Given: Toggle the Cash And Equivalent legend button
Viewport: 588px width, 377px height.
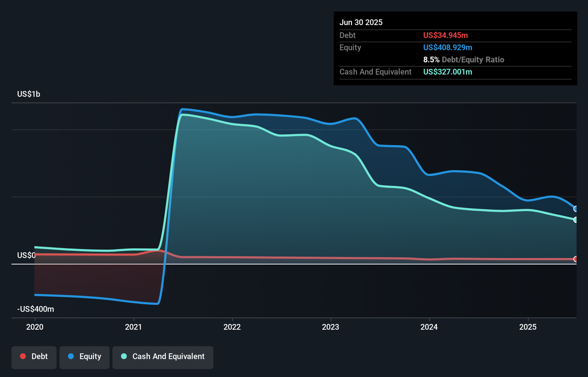Looking at the screenshot, I should pyautogui.click(x=163, y=357).
